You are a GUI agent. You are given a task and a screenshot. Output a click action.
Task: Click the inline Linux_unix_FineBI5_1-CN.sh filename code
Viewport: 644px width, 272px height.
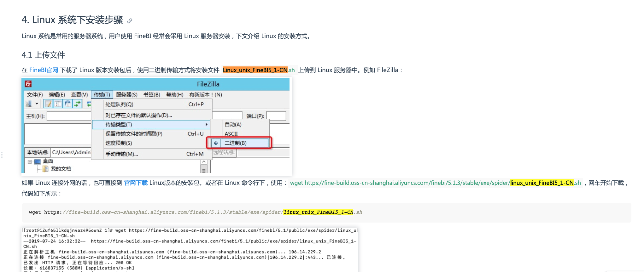tap(259, 70)
